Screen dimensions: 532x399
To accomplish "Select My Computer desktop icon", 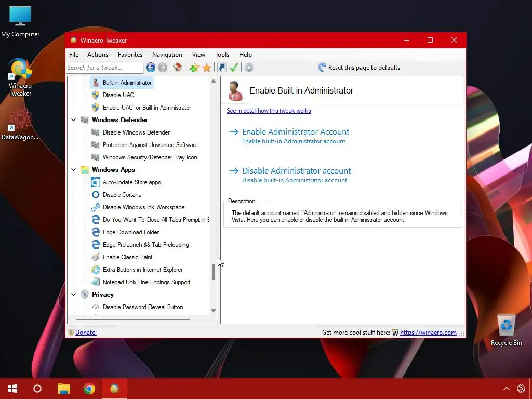I will pos(20,22).
